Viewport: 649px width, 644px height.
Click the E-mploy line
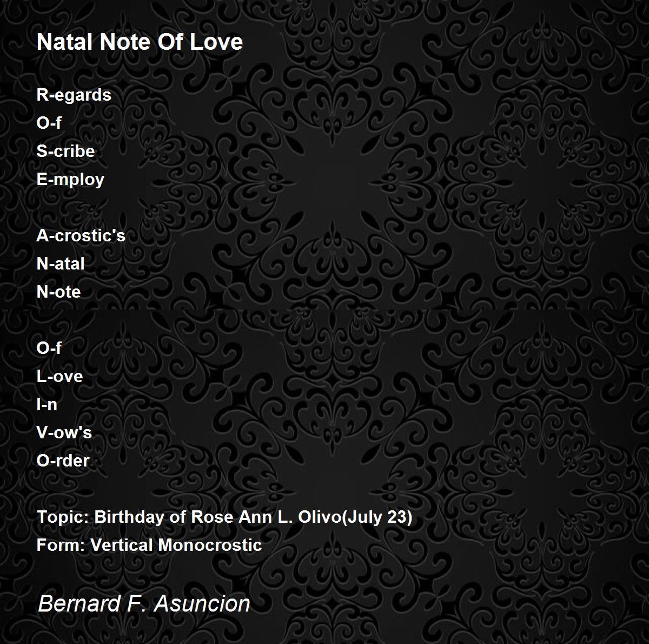coord(70,180)
